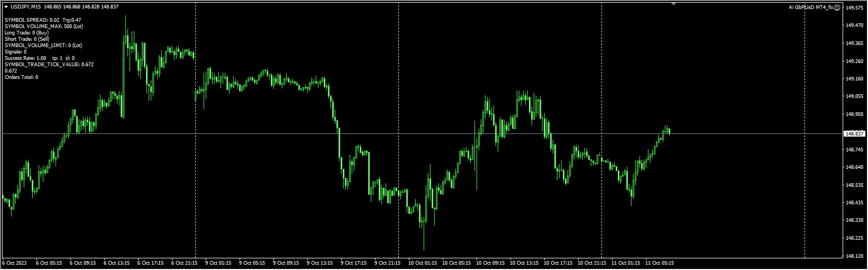Image resolution: width=868 pixels, height=270 pixels.
Task: Click the 'Success Rate: 1.00' line
Action: pyautogui.click(x=25, y=58)
